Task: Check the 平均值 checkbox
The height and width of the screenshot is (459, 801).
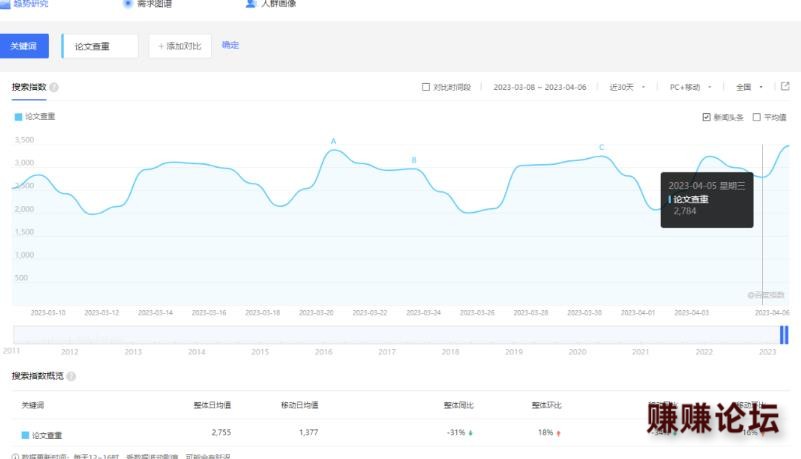Action: 757,117
